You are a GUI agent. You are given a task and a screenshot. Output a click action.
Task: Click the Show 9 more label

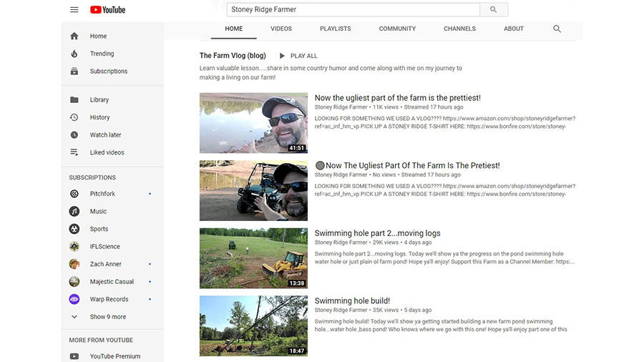108,317
